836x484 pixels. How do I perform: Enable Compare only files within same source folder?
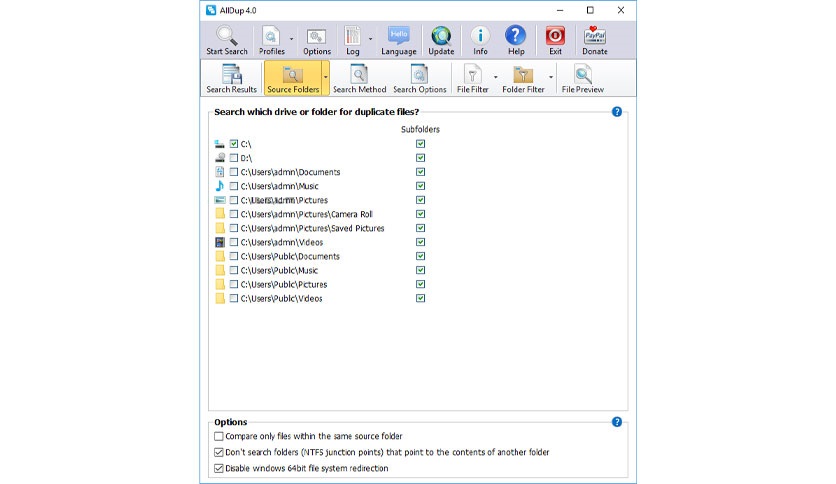pyautogui.click(x=219, y=437)
